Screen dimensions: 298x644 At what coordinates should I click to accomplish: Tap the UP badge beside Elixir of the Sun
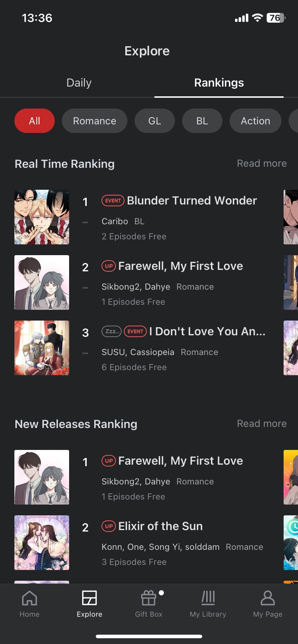(109, 526)
